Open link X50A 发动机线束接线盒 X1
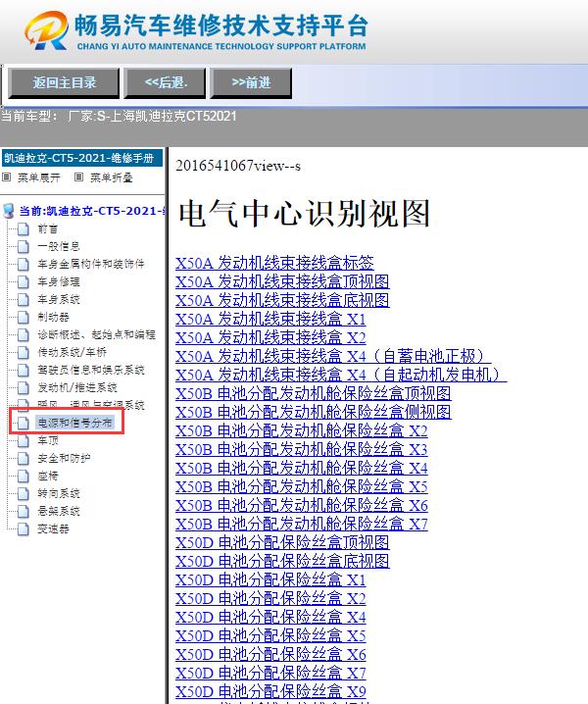This screenshot has height=704, width=588. click(x=270, y=319)
